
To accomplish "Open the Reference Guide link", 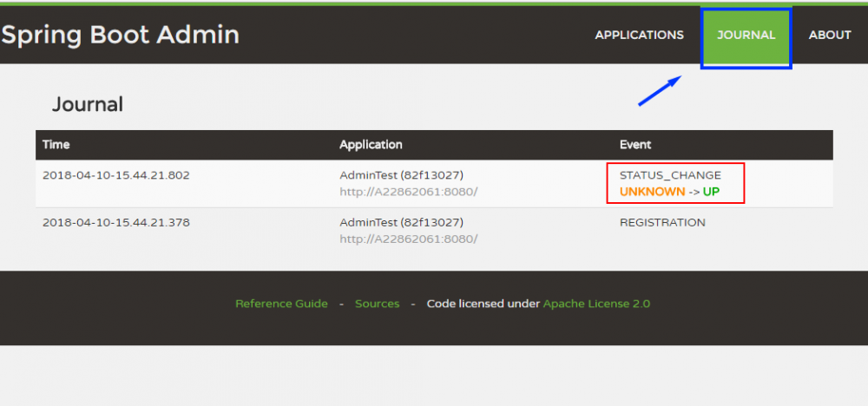I will (x=281, y=304).
